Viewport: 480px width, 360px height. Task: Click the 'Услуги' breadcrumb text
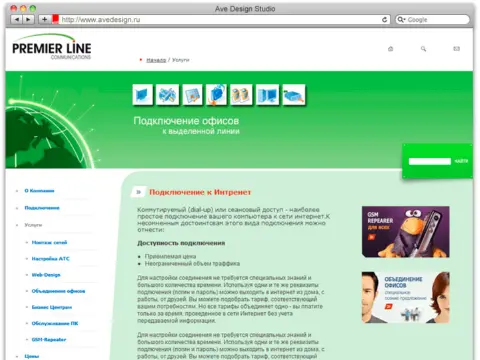(180, 60)
